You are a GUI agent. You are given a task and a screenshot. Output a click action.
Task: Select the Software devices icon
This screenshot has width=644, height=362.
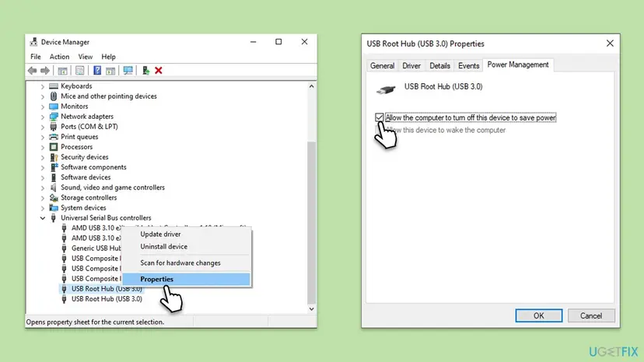pyautogui.click(x=54, y=177)
